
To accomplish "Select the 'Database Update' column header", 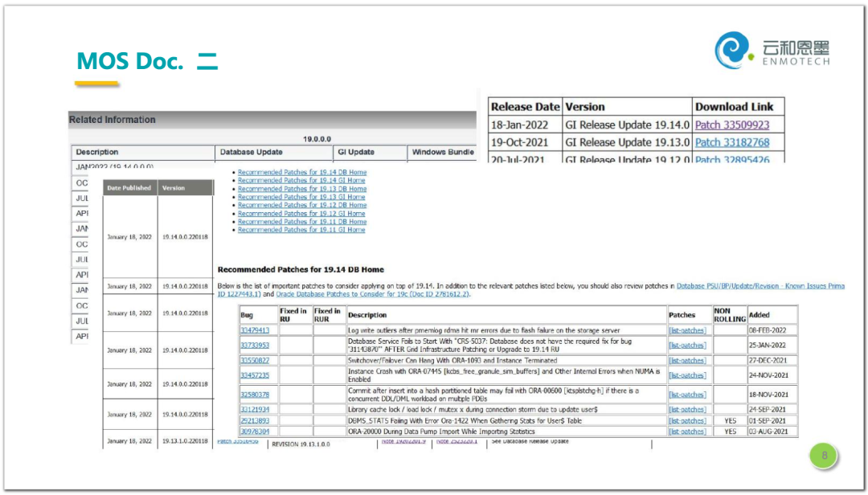I will tap(252, 152).
